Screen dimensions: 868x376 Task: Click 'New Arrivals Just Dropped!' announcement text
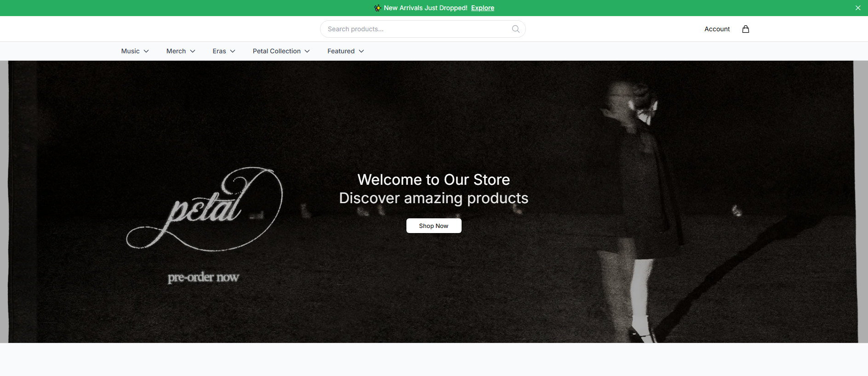click(425, 8)
